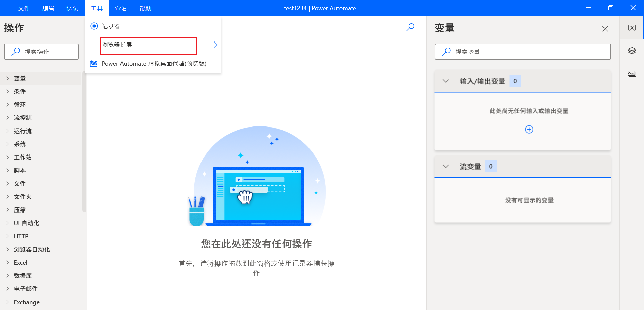Viewport: 644px width, 310px height.
Task: Open the images pane icon
Action: [x=632, y=74]
